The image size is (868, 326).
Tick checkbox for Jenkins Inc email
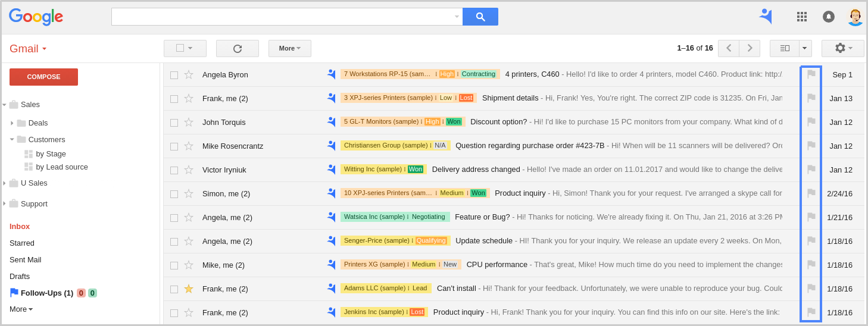[x=174, y=313]
